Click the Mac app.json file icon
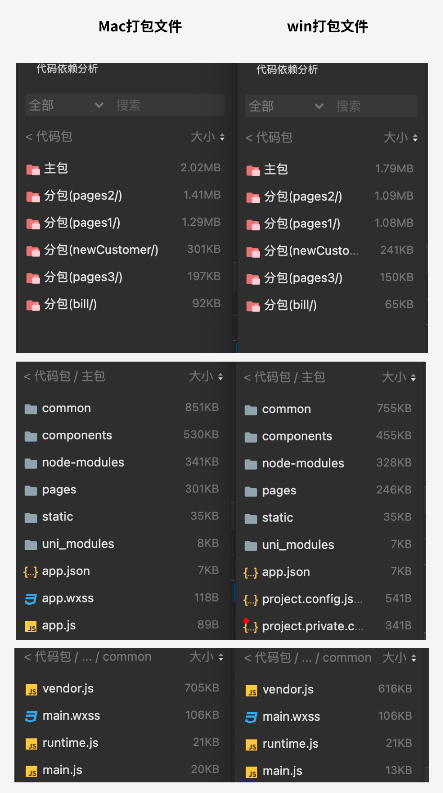 tap(31, 571)
